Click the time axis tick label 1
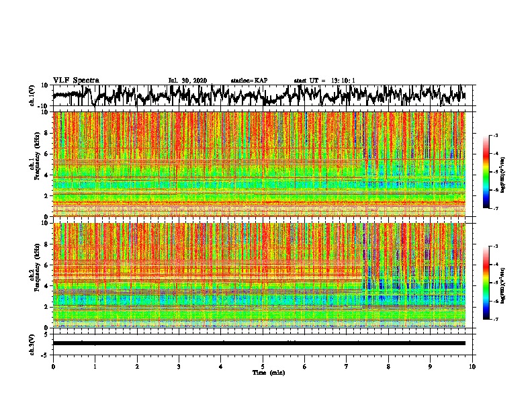This screenshot has height=411, width=532. pos(95,367)
